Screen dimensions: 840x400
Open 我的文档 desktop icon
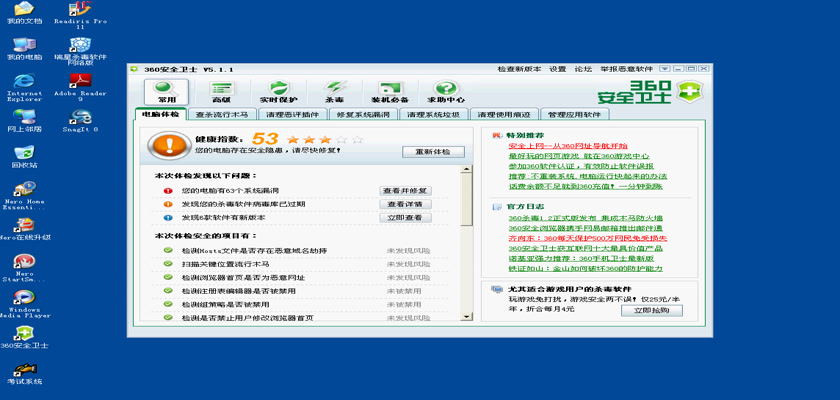pyautogui.click(x=24, y=13)
